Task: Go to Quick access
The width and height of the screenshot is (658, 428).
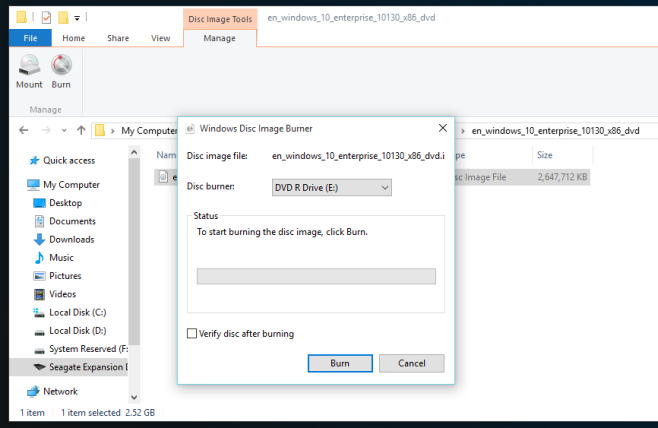Action: point(68,160)
